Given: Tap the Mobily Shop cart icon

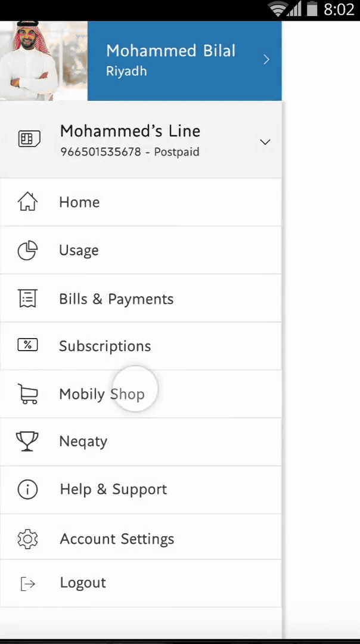Looking at the screenshot, I should point(28,394).
